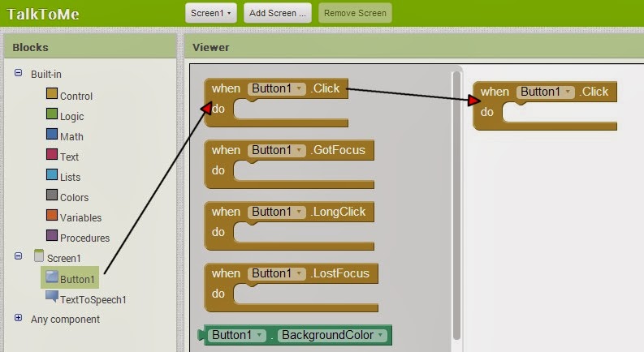Click the Blocks panel header
This screenshot has height=352, width=644.
pyautogui.click(x=90, y=47)
